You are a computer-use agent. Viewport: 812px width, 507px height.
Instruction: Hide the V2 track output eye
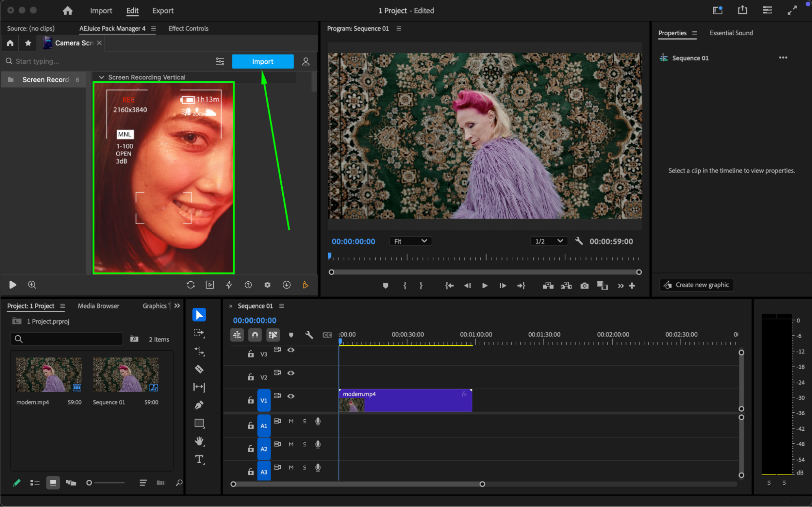point(291,373)
